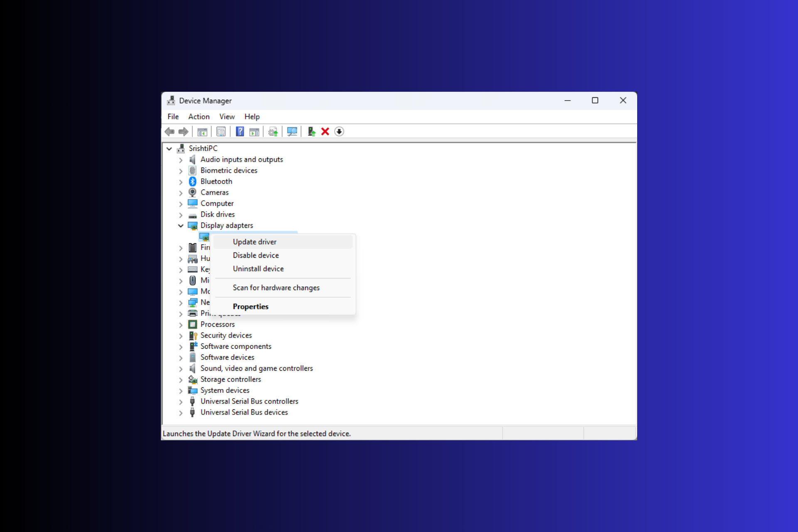Click the Disable device toolbar icon
The height and width of the screenshot is (532, 798).
coord(339,131)
